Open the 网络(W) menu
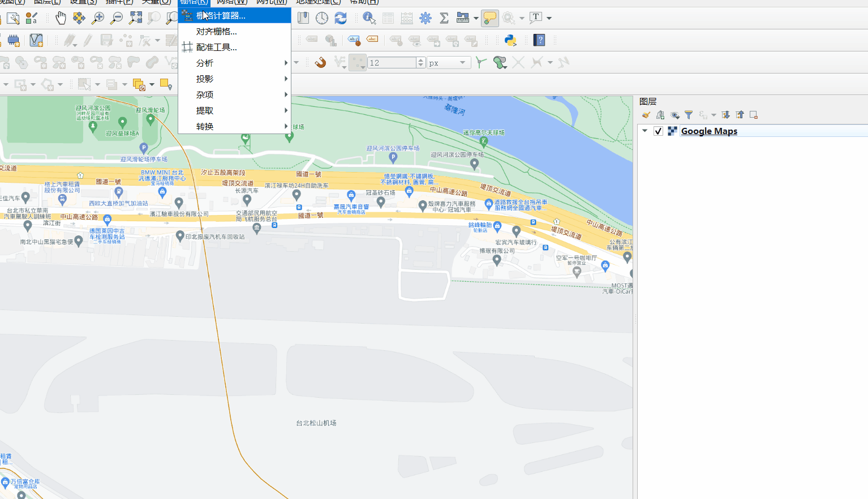868x499 pixels. pos(232,2)
